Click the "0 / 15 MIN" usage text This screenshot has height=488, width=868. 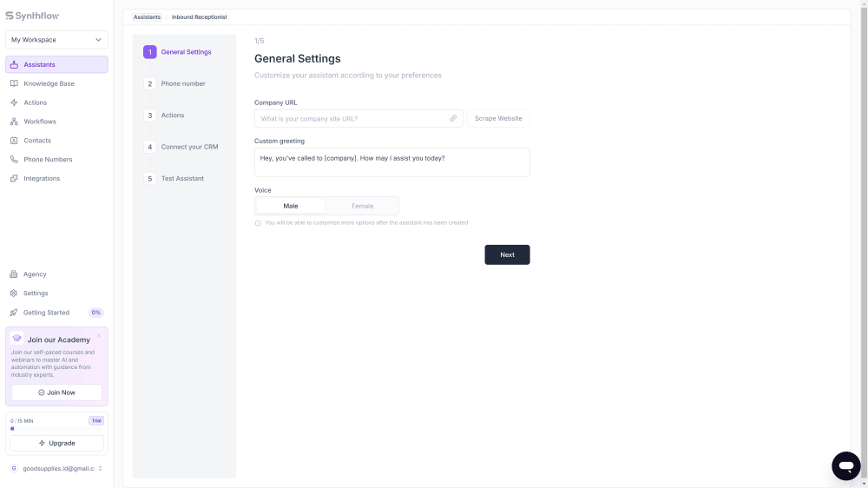click(22, 421)
